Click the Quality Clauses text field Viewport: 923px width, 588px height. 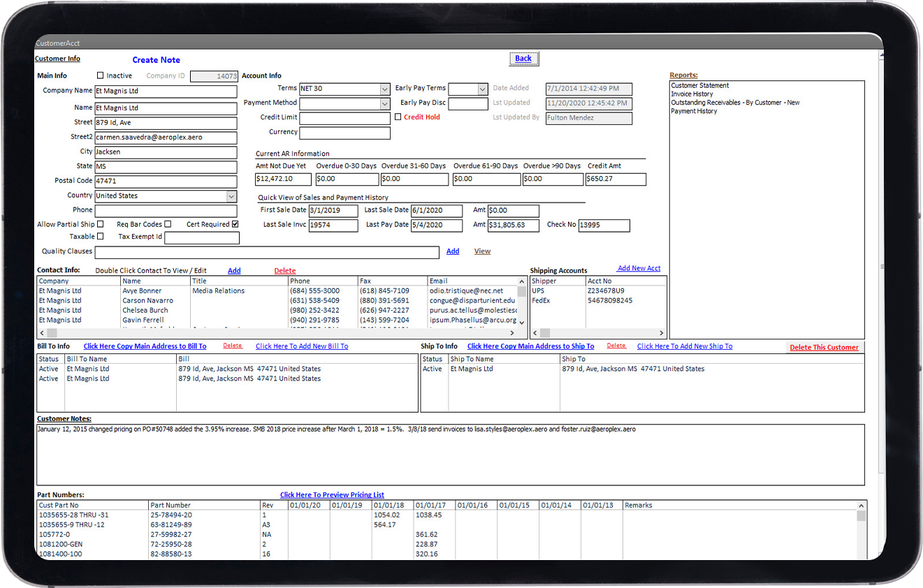tap(267, 253)
